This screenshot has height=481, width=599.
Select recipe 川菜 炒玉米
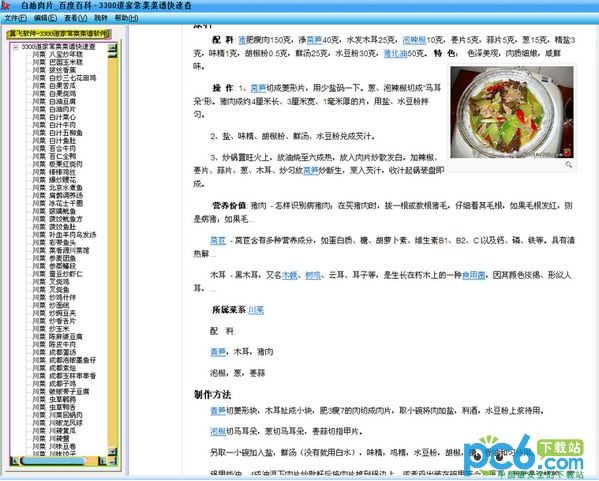[x=50, y=329]
